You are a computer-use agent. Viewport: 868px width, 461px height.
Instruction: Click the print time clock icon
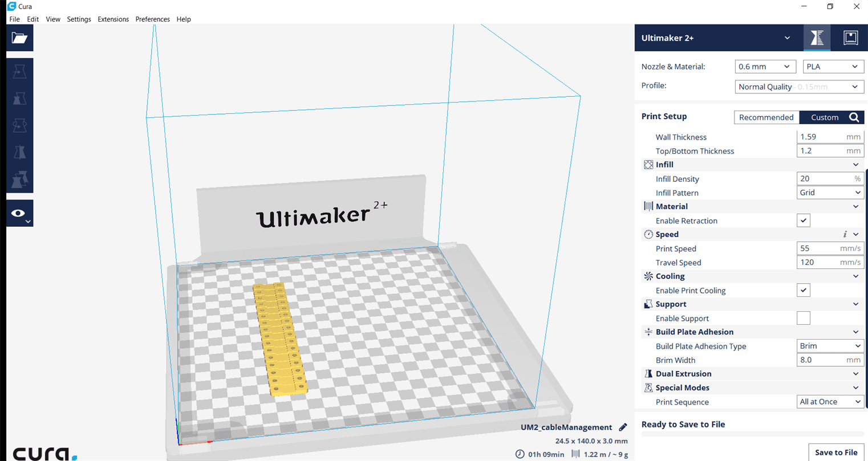point(520,454)
